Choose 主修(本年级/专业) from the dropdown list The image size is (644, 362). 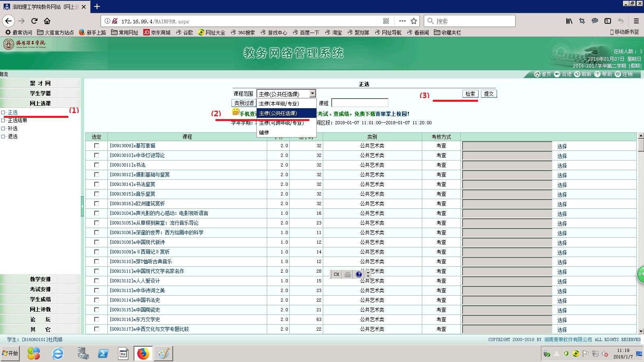[x=279, y=104]
